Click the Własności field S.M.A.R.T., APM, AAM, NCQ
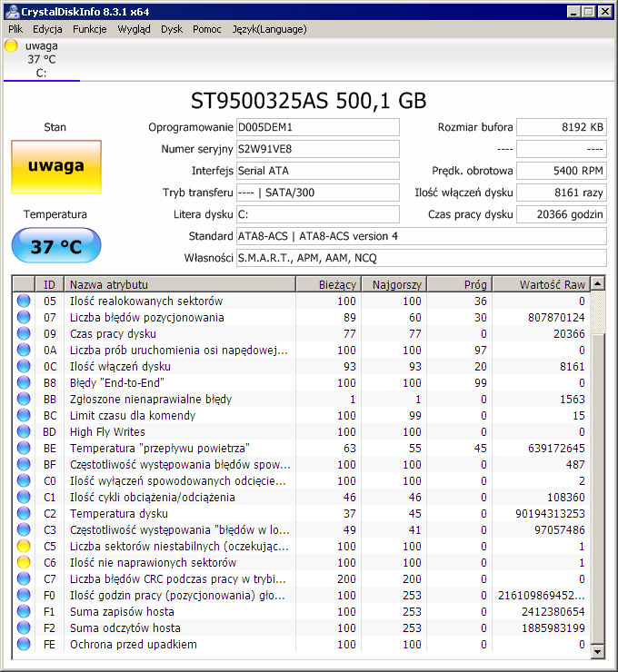 click(x=422, y=258)
